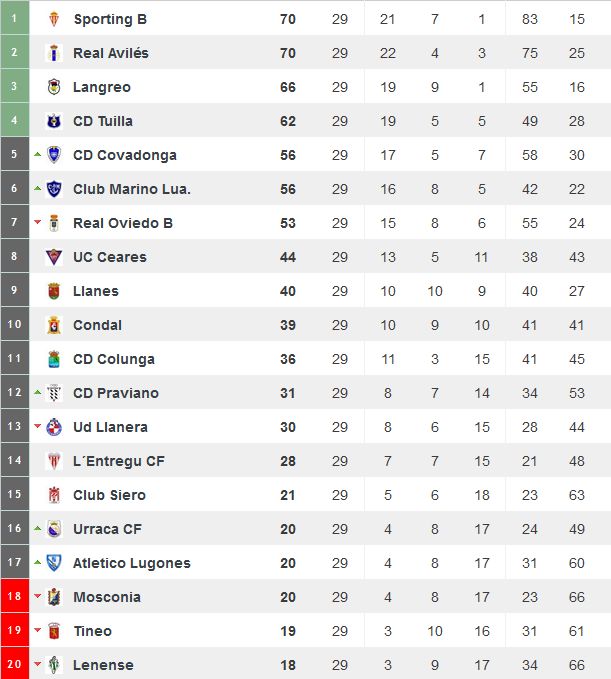The width and height of the screenshot is (611, 679).
Task: Click the Langreo team badge
Action: pos(54,87)
